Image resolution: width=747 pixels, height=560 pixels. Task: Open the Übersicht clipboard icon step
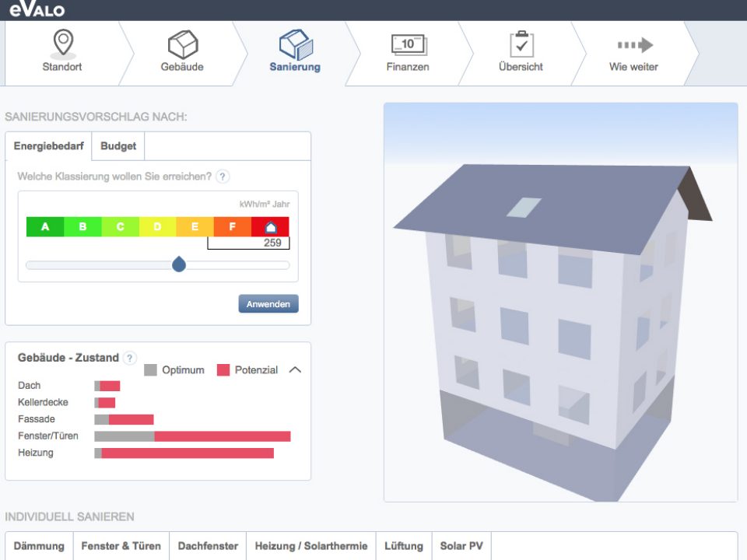pyautogui.click(x=521, y=44)
